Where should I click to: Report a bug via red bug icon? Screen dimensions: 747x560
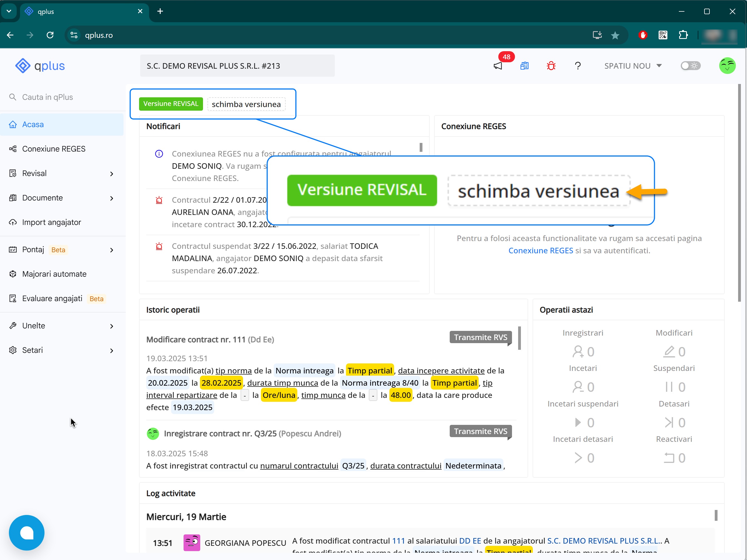[x=551, y=66]
